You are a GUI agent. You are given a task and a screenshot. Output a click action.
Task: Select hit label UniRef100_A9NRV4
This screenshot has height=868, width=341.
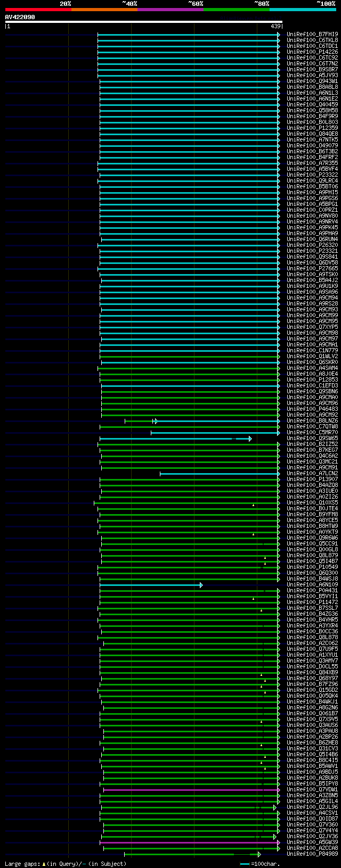[x=312, y=222]
